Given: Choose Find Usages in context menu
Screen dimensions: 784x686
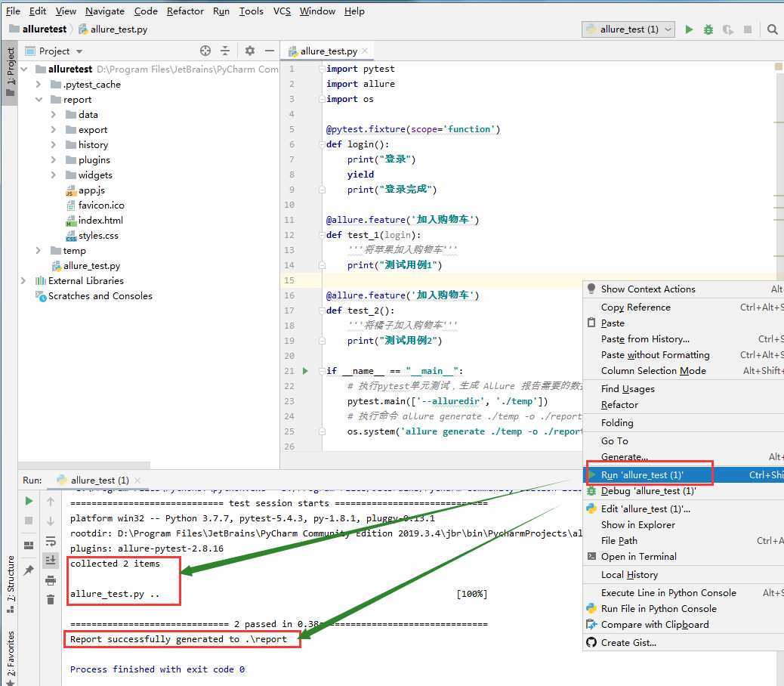Looking at the screenshot, I should coord(684,388).
